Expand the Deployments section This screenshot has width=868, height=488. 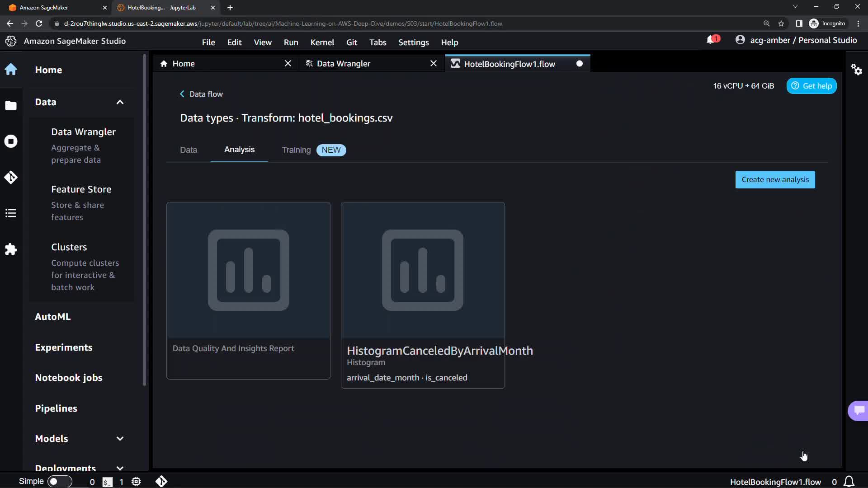(120, 468)
